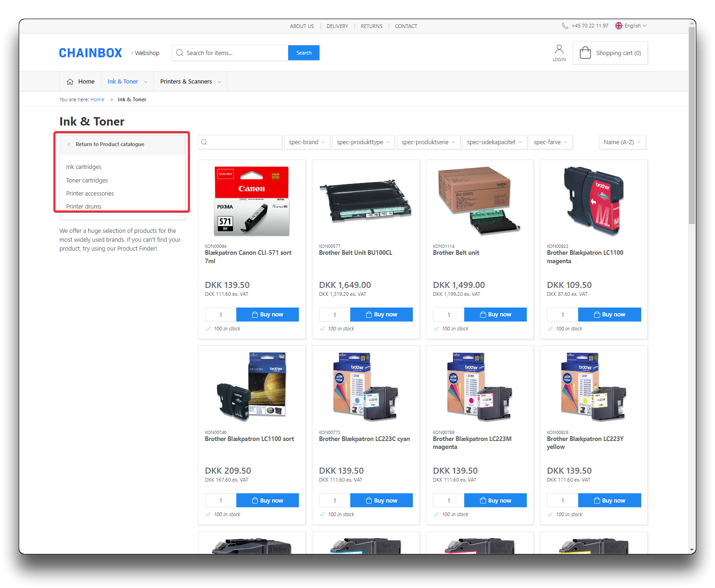Viewport: 715px width, 588px height.
Task: Click the Canon CLI-571 product image
Action: pyautogui.click(x=252, y=201)
